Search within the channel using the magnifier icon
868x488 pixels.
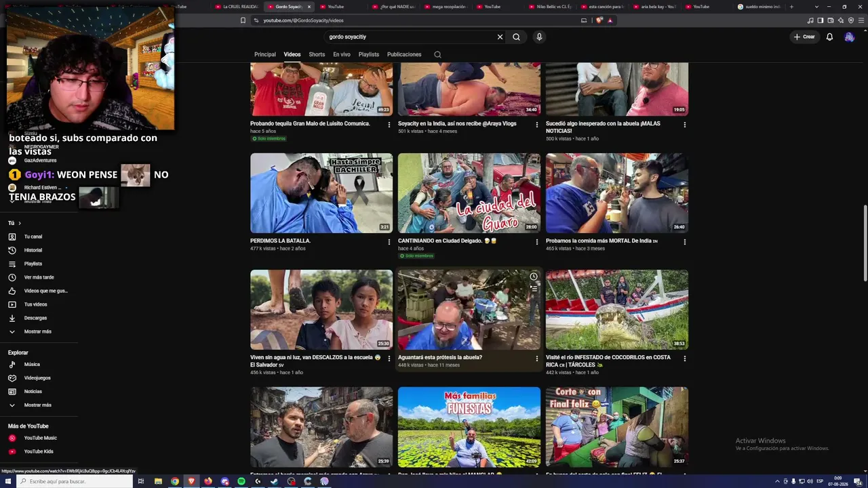click(437, 54)
